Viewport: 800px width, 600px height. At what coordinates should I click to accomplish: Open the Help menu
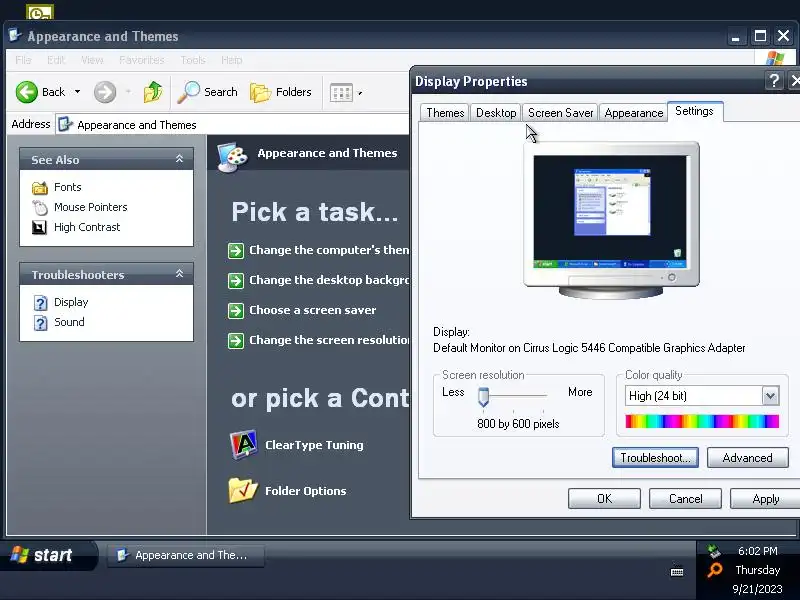point(232,60)
